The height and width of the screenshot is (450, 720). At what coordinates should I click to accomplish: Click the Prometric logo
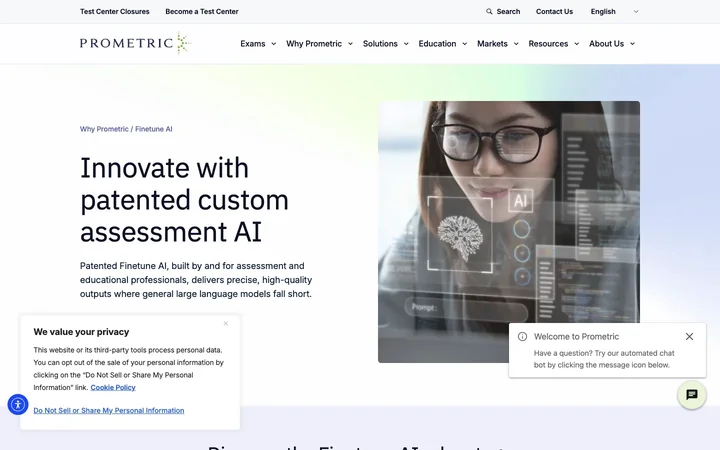pyautogui.click(x=135, y=43)
